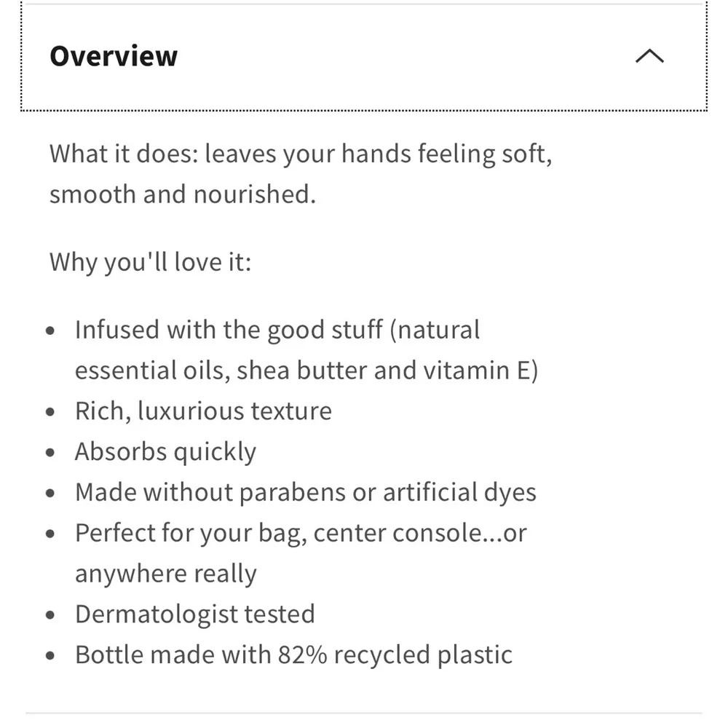Click 'Made without parabens or artificial dyes'

point(305,493)
